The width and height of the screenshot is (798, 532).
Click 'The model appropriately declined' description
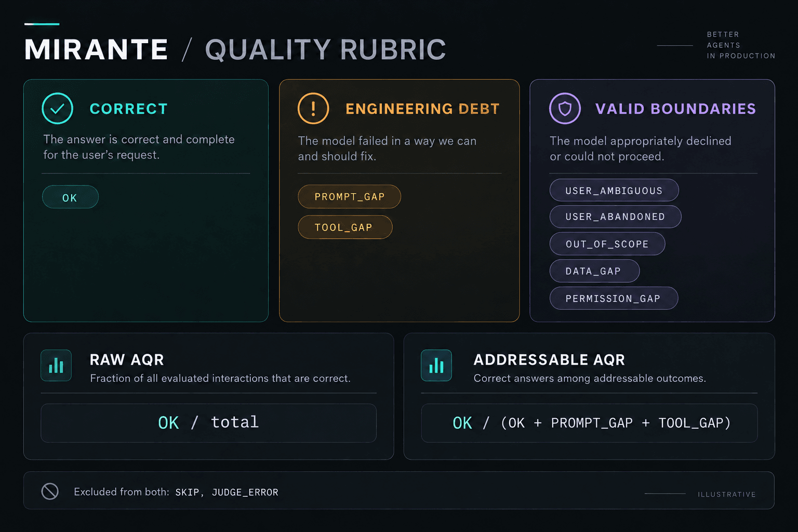641,149
